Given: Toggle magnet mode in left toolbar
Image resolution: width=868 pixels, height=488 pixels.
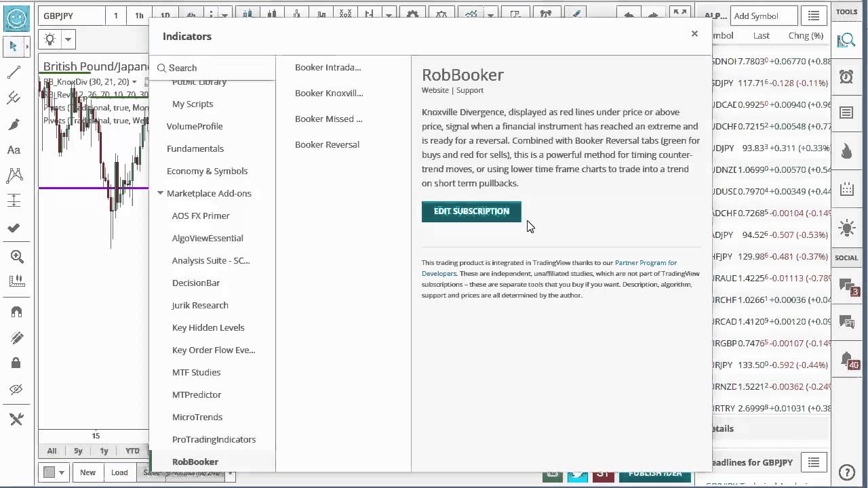Looking at the screenshot, I should (16, 312).
